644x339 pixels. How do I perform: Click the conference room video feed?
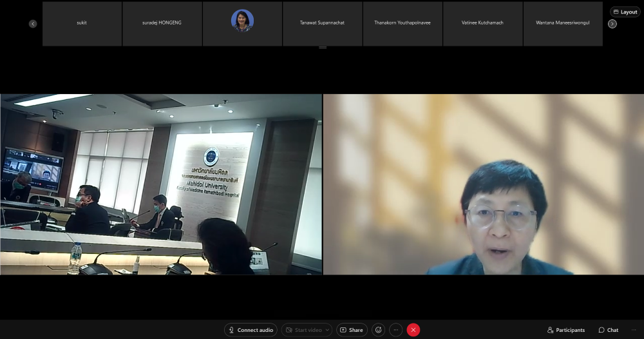(161, 184)
